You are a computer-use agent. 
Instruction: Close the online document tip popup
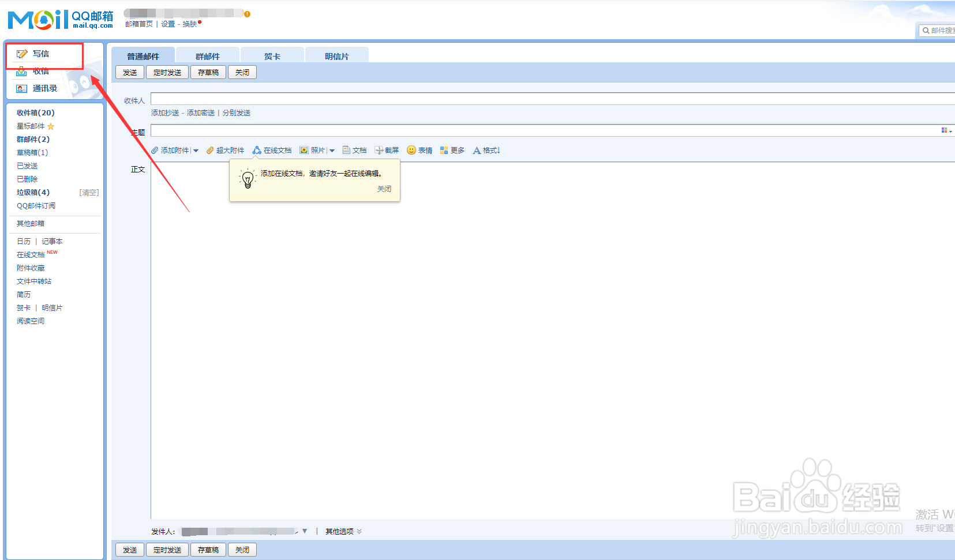tap(384, 189)
